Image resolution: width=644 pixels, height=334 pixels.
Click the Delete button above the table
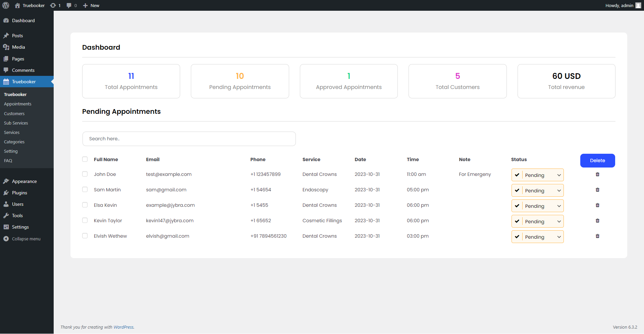click(597, 160)
